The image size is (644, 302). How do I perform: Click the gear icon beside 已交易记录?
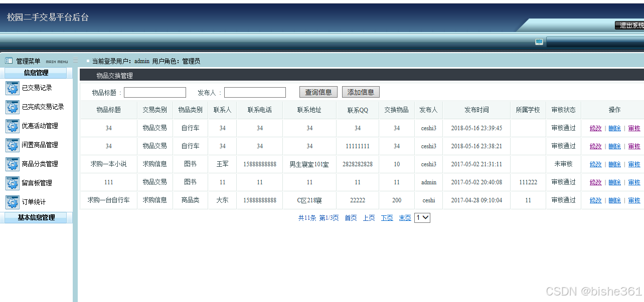coord(12,88)
